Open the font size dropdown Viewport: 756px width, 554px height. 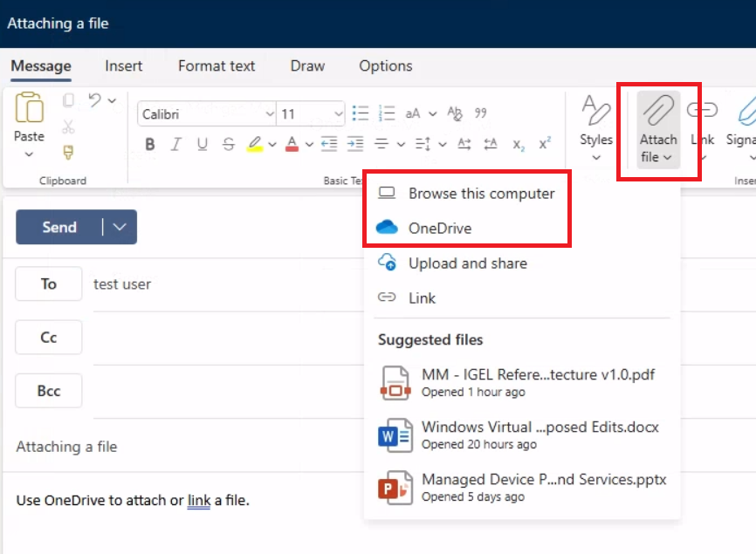coord(338,114)
